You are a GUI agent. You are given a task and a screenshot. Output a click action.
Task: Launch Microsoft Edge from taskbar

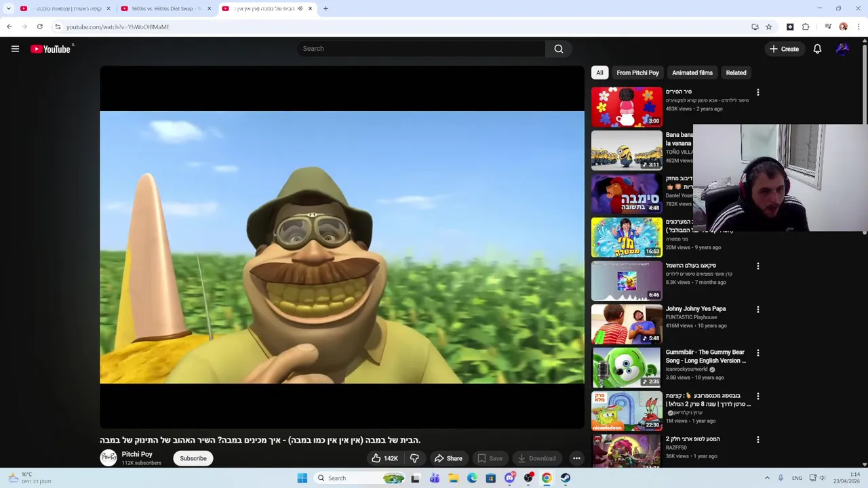coord(472,478)
